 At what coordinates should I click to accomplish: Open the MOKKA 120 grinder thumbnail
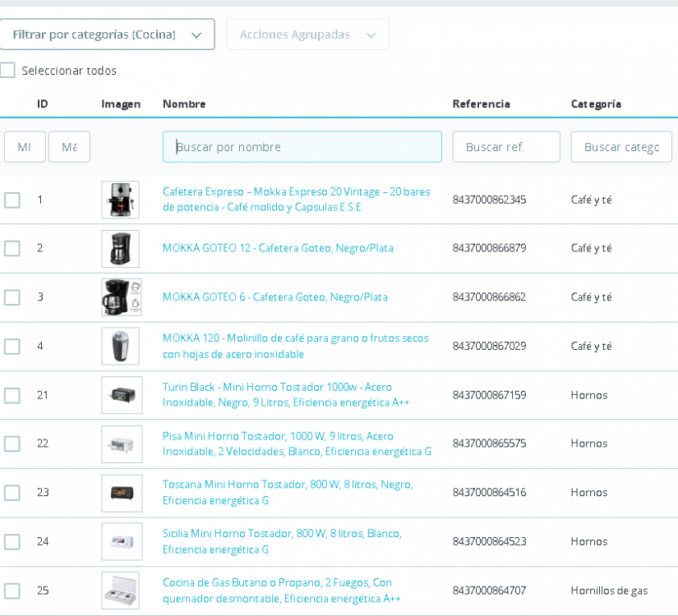click(x=120, y=346)
